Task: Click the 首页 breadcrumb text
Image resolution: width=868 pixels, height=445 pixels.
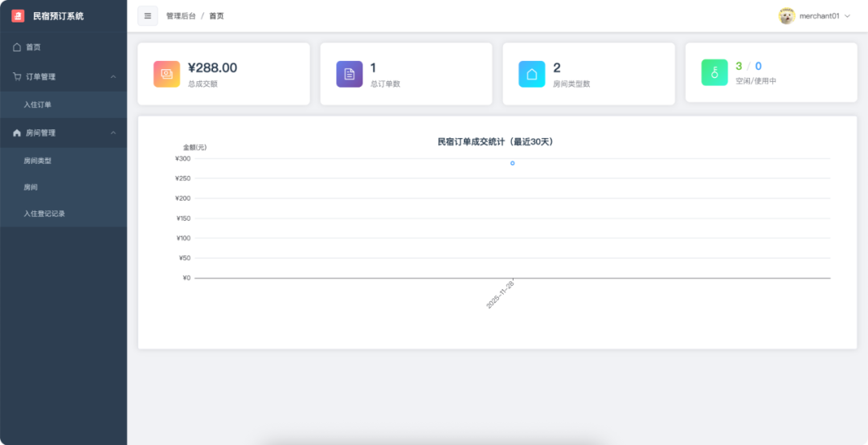Action: point(216,16)
